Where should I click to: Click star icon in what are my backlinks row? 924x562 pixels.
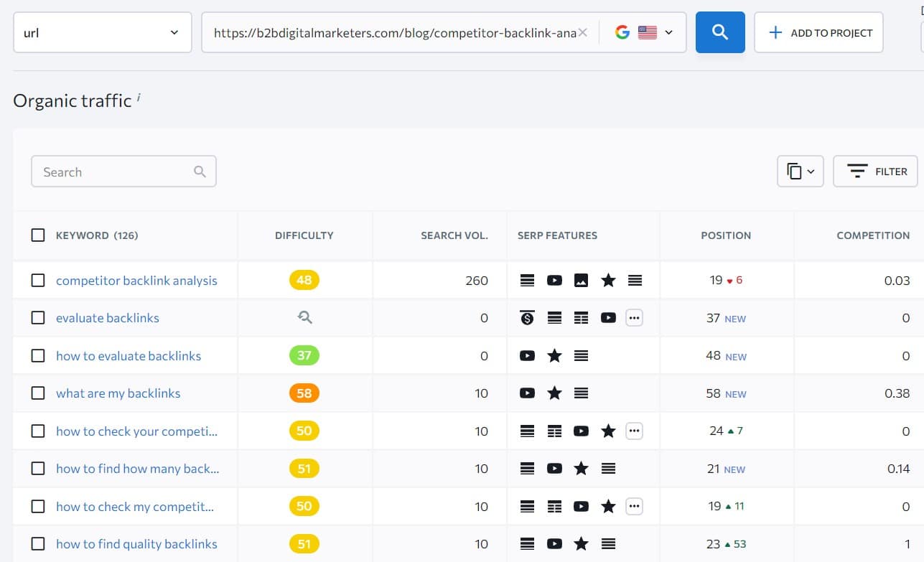(554, 393)
